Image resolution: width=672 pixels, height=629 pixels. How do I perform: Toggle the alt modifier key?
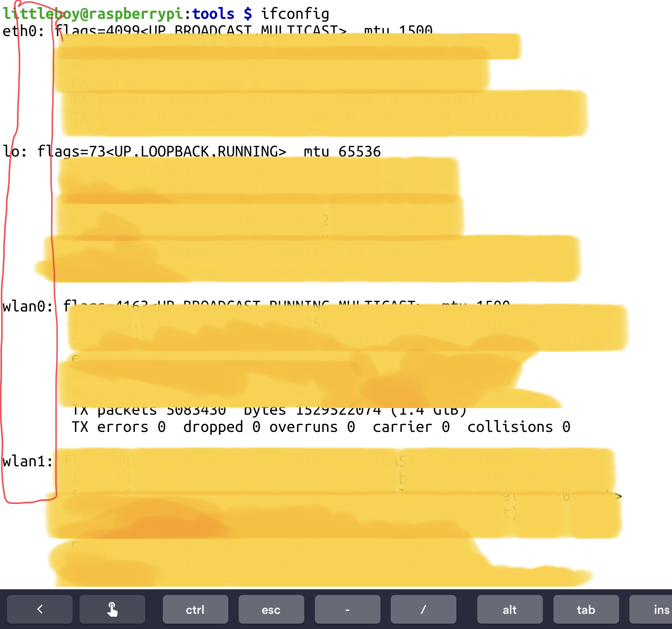pyautogui.click(x=510, y=609)
